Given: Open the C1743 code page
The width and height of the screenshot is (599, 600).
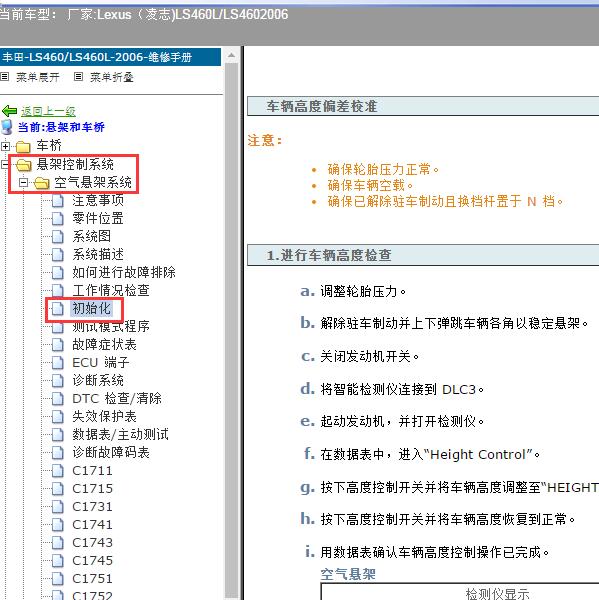Looking at the screenshot, I should [93, 543].
